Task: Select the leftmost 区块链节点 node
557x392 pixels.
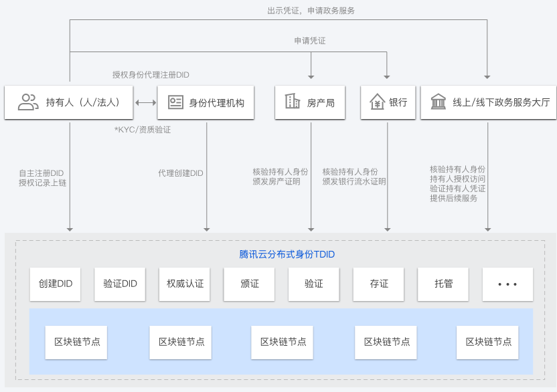Action: point(76,342)
